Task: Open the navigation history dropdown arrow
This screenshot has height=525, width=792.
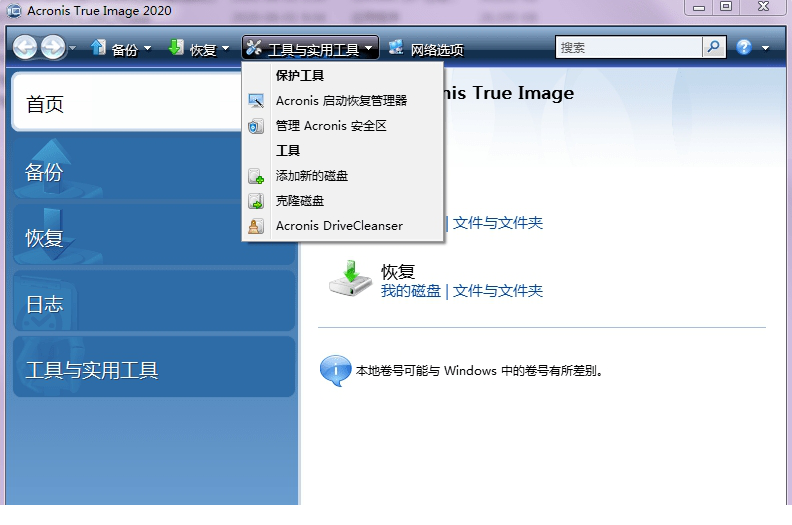Action: [73, 49]
